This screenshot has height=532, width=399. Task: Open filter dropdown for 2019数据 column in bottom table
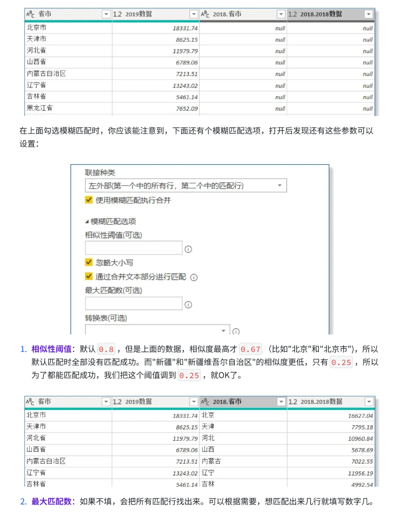click(194, 402)
